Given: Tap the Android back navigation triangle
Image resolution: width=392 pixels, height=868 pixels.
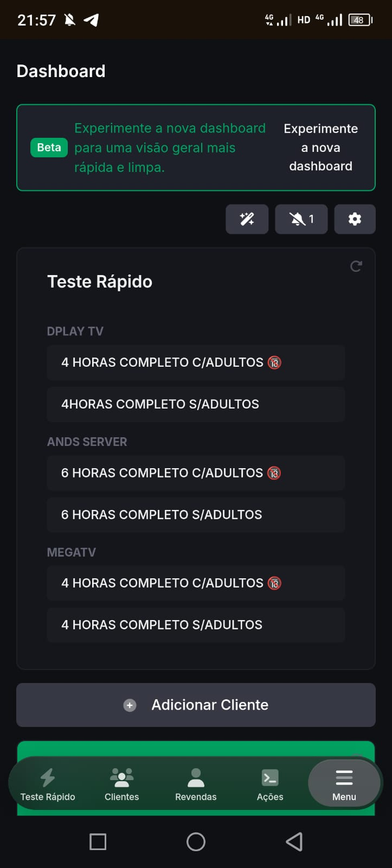Looking at the screenshot, I should pos(294,841).
